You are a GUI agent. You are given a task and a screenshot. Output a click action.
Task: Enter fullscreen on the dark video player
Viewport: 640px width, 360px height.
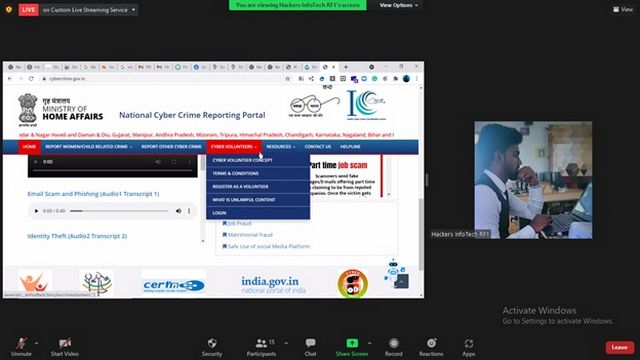tap(174, 162)
